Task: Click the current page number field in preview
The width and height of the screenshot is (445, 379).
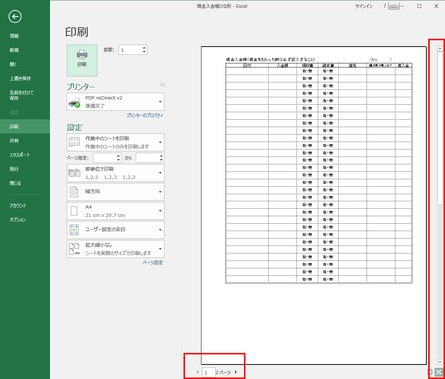Action: [208, 373]
